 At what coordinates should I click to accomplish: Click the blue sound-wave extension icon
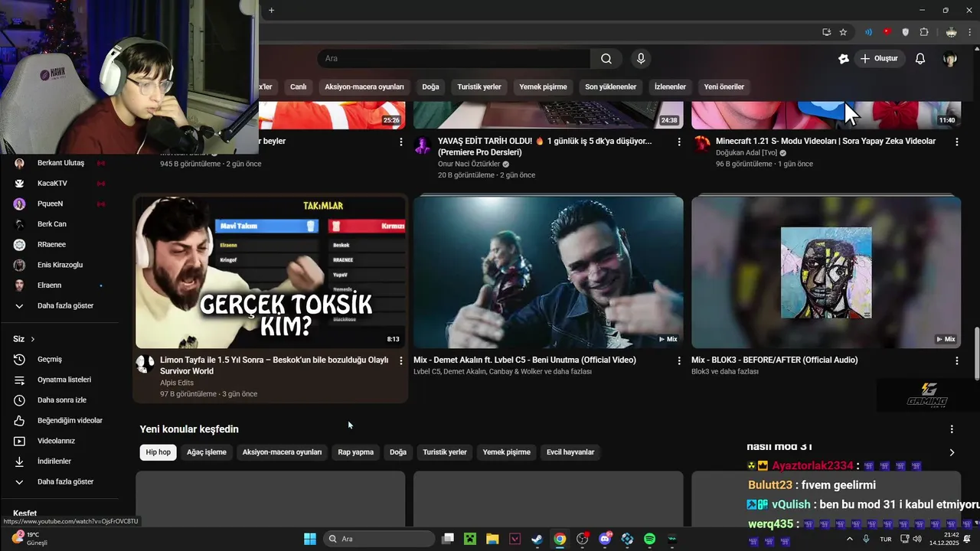[x=868, y=32]
